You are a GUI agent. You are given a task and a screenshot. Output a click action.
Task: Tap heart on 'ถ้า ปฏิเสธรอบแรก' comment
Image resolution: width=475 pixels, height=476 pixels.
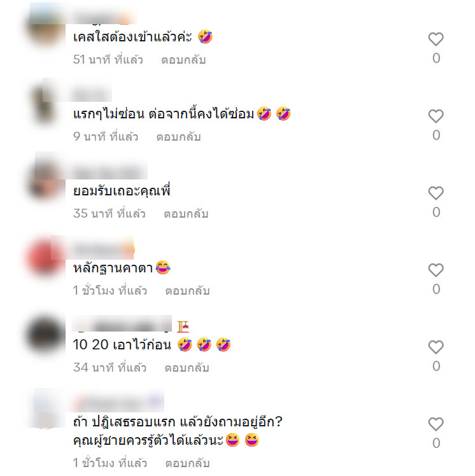point(436,424)
